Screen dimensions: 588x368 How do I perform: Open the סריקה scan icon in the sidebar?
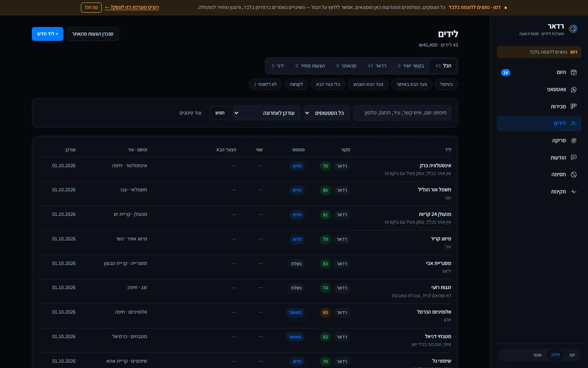coord(574,141)
